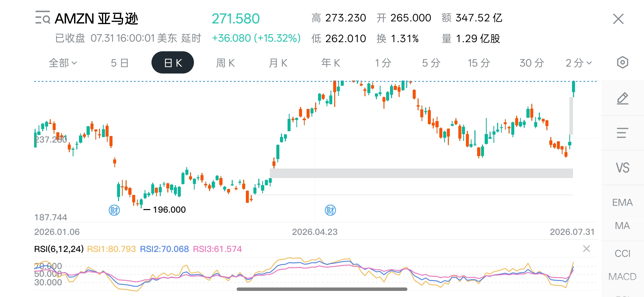The image size is (644, 297).
Task: Tap the RSI2:70.068 value
Action: coord(164,249)
